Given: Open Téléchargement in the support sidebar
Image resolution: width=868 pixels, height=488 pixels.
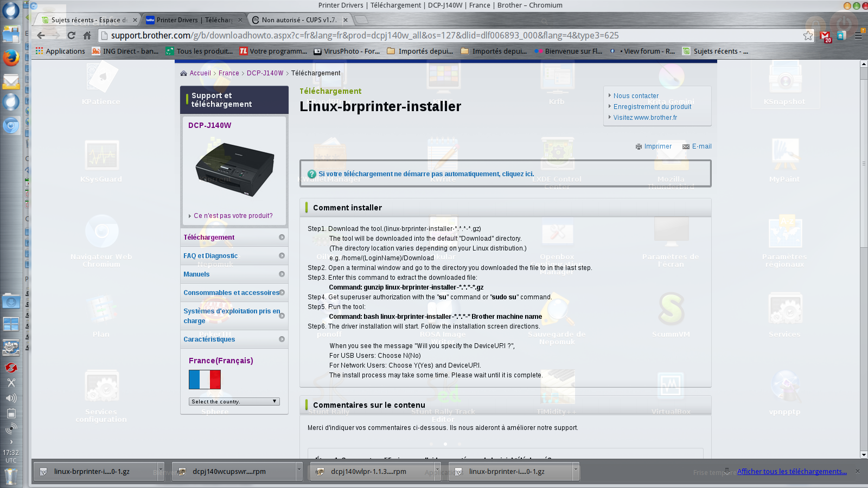Looking at the screenshot, I should pos(234,237).
